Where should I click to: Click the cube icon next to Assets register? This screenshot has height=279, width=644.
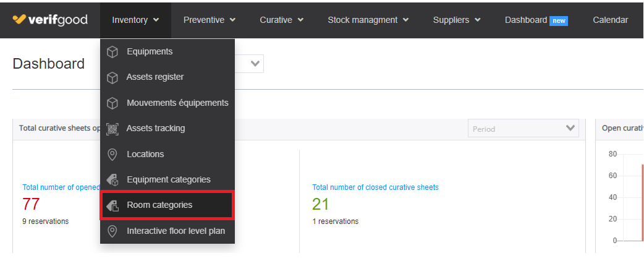click(x=112, y=77)
